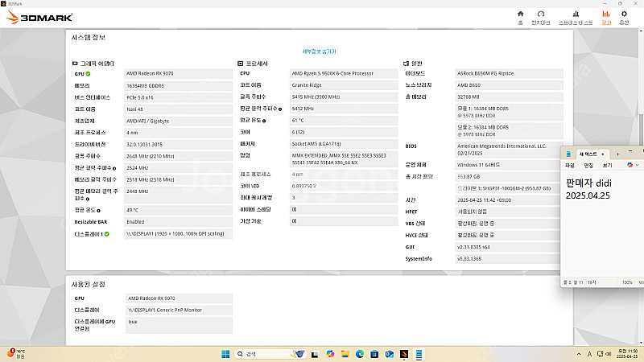
Task: Open the 보기 menu in Notepad
Action: point(608,166)
